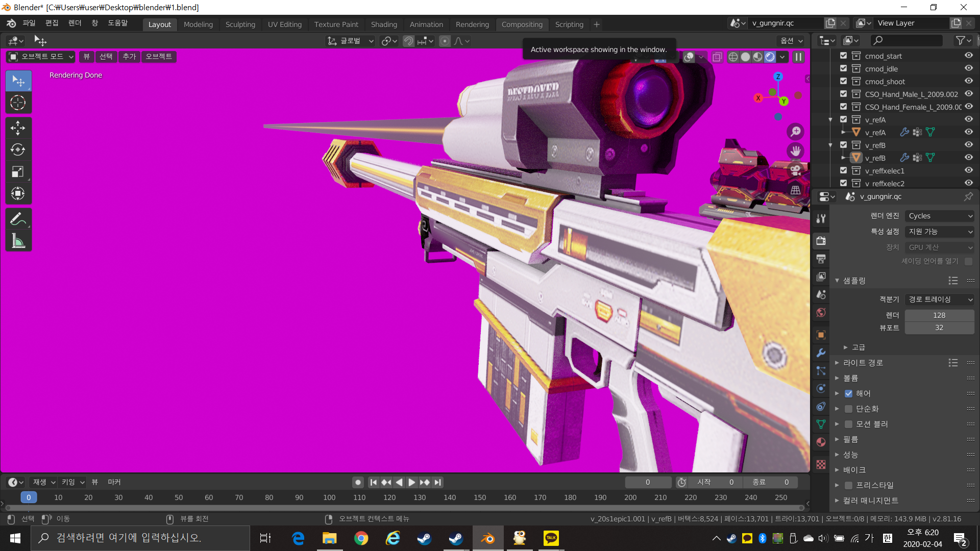Adjust the 뷰포트 samples field 32
Viewport: 980px width, 551px height.
[940, 328]
